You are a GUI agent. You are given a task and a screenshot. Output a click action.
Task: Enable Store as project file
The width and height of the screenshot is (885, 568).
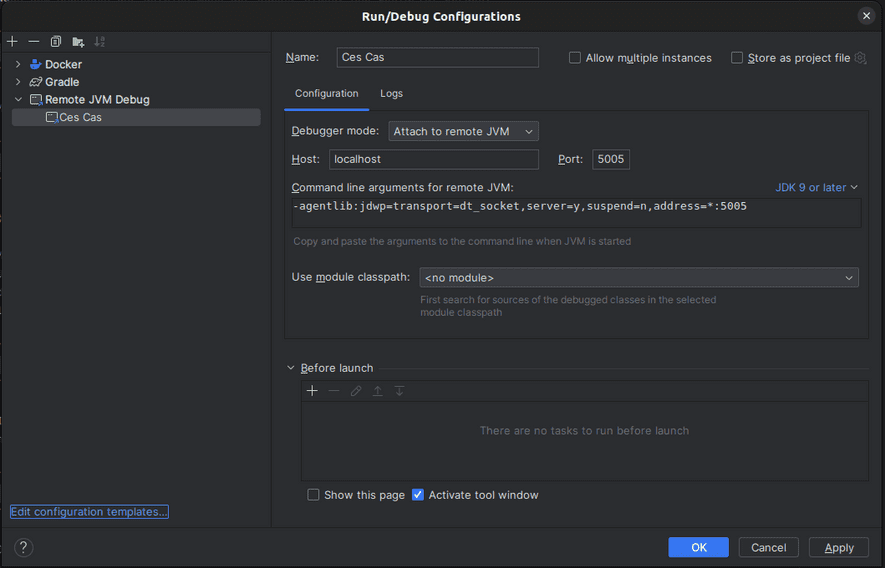737,58
